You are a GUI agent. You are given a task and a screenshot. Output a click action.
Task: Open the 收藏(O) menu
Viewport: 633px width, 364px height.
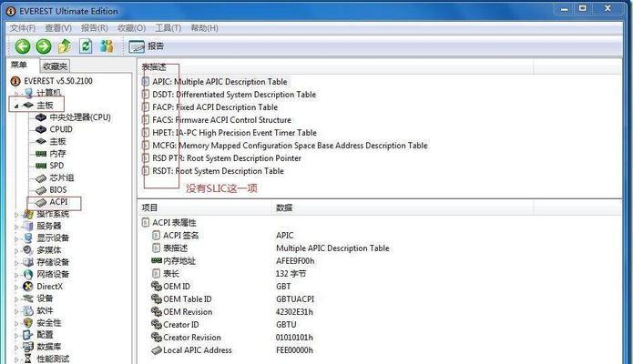131,28
